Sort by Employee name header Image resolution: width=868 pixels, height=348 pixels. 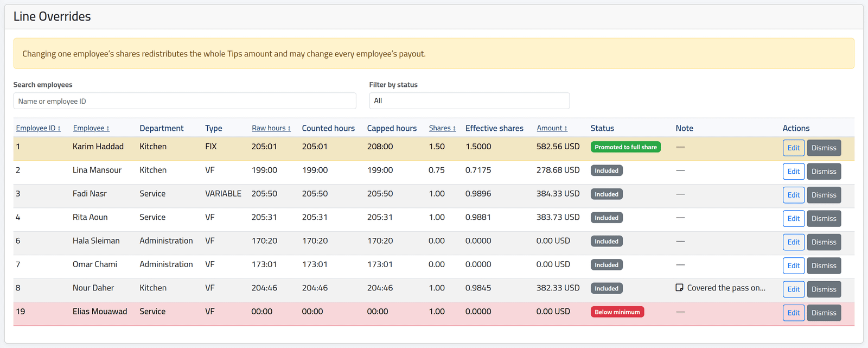(x=91, y=128)
